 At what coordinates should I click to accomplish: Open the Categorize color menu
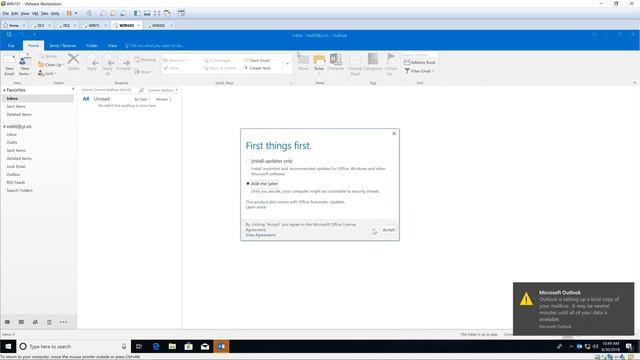(x=373, y=62)
